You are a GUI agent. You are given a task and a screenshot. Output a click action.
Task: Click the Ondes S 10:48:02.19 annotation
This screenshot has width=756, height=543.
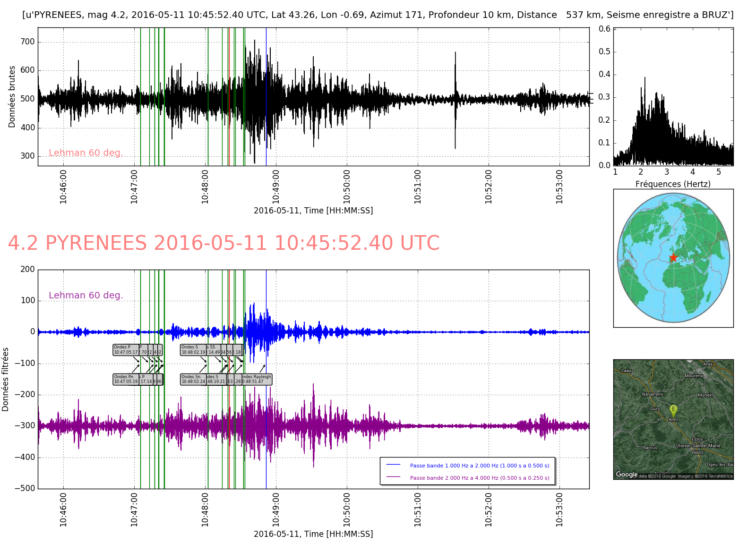coord(193,350)
